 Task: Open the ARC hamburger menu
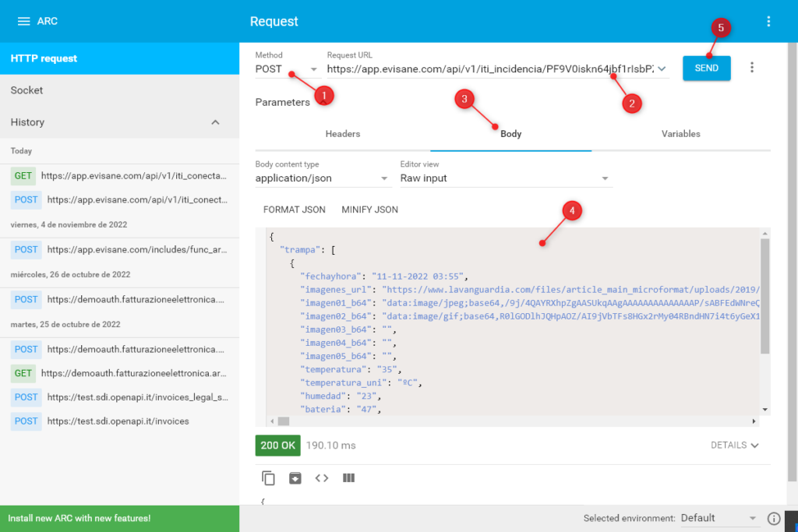coord(24,21)
